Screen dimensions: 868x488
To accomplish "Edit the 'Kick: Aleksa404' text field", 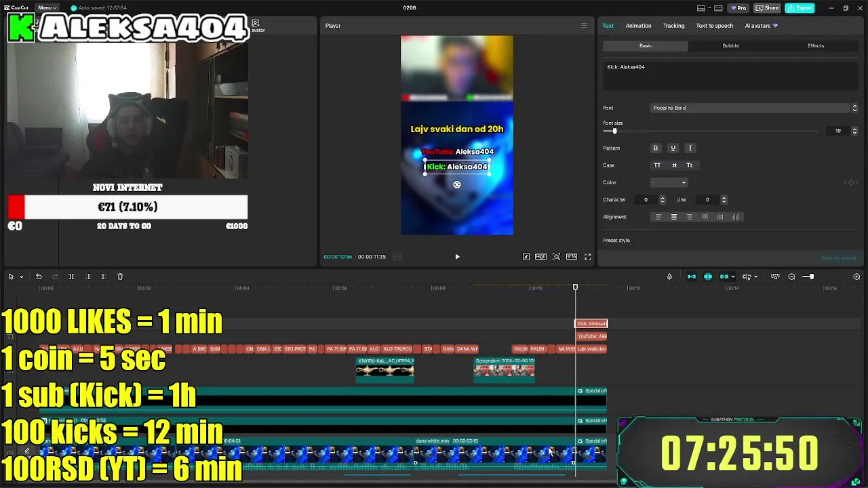I will tap(730, 75).
